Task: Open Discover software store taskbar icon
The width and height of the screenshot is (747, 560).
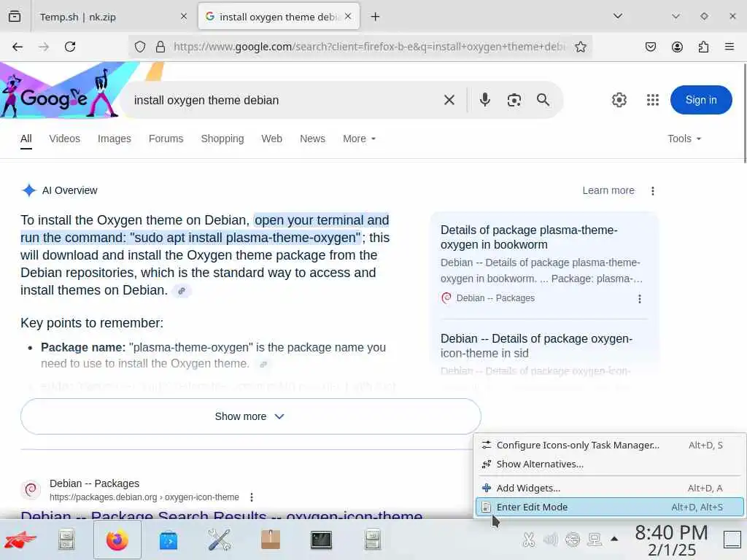Action: (169, 540)
